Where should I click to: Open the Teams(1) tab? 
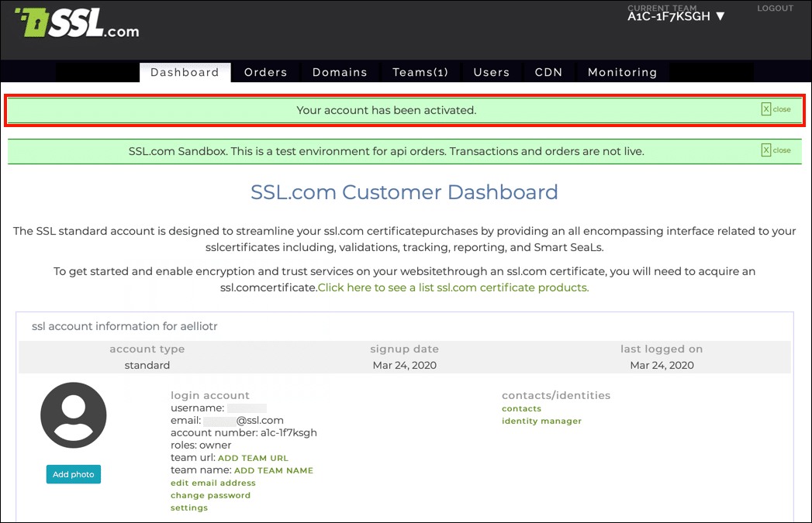(x=420, y=72)
